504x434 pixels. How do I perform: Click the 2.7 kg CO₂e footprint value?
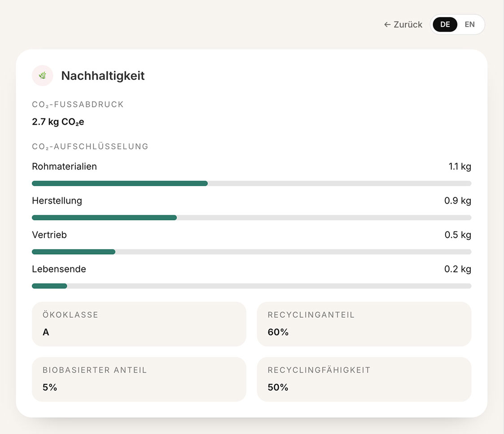point(58,122)
